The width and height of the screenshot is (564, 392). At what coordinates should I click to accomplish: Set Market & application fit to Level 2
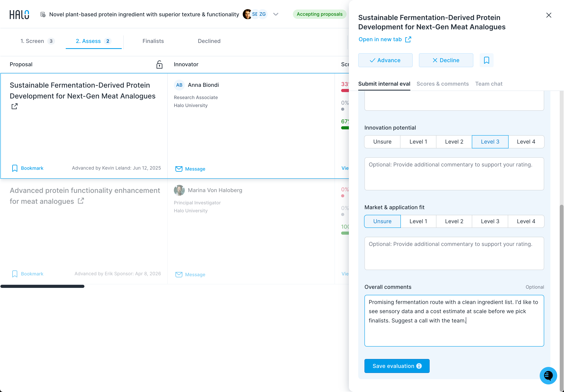point(454,221)
